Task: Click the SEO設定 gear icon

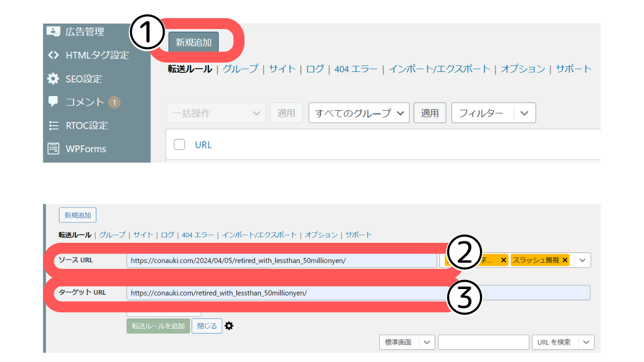Action: (x=53, y=79)
